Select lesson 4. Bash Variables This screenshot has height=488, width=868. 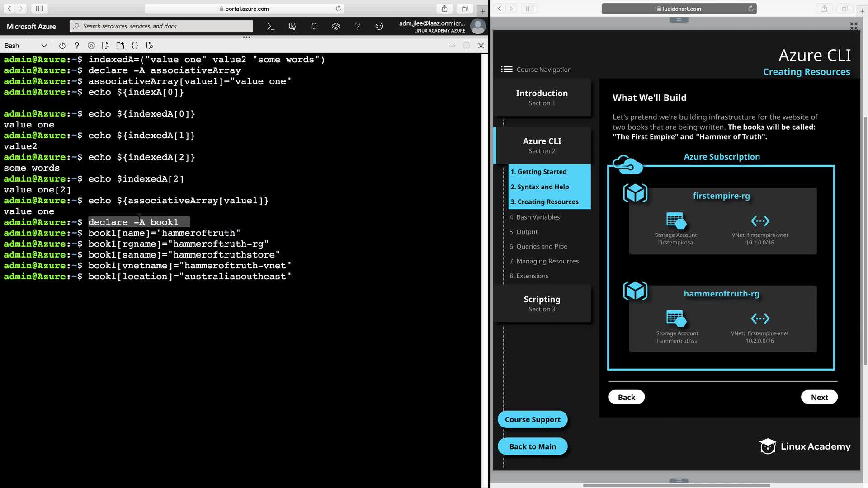pos(534,217)
